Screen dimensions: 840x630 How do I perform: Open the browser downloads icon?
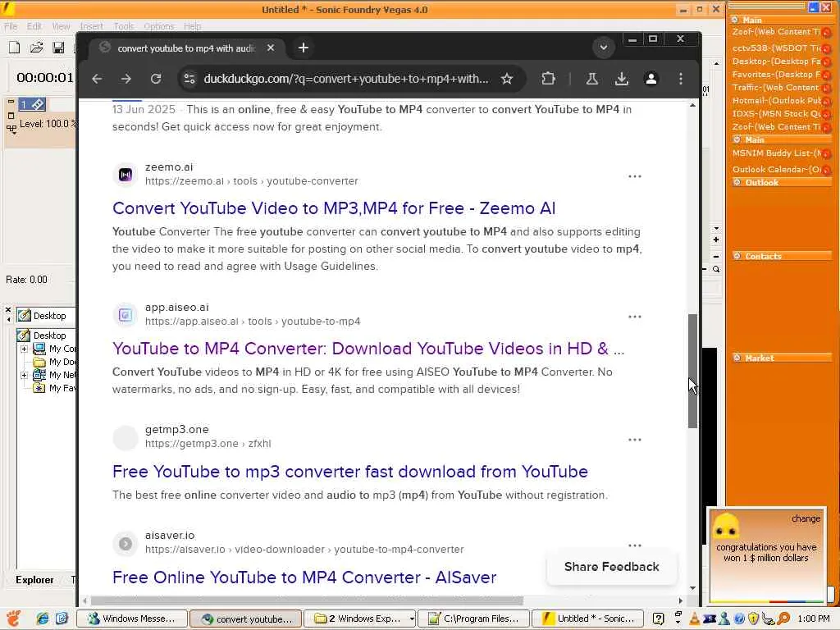click(x=622, y=79)
